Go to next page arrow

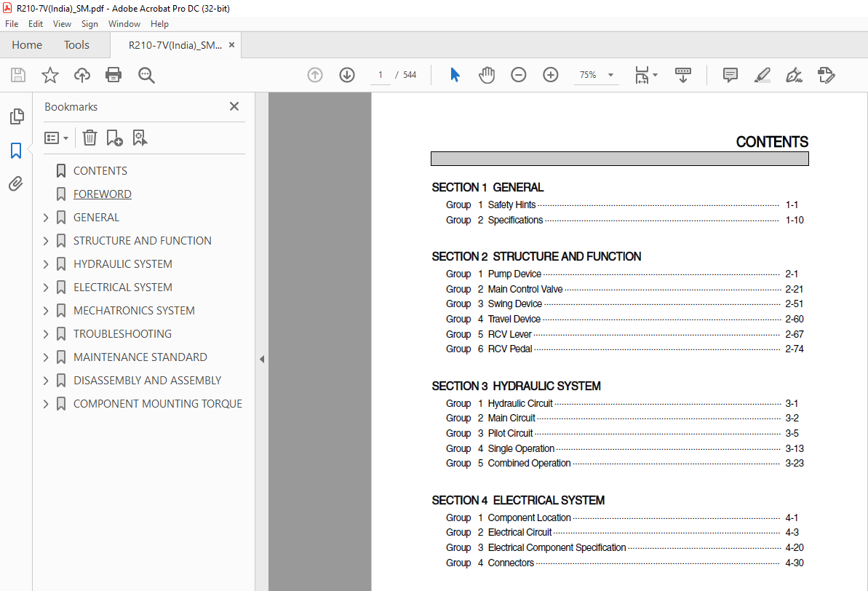347,75
